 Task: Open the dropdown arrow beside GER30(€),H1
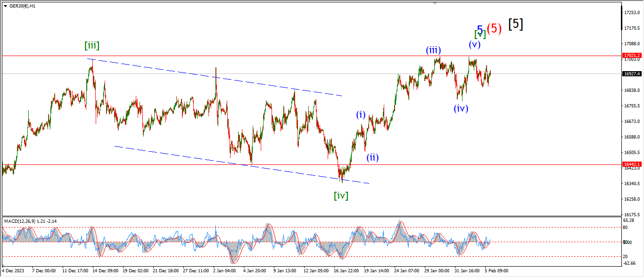[4, 5]
